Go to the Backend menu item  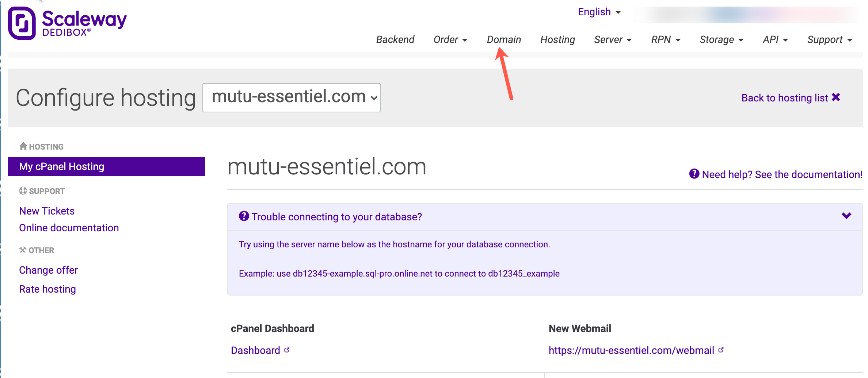[x=395, y=39]
